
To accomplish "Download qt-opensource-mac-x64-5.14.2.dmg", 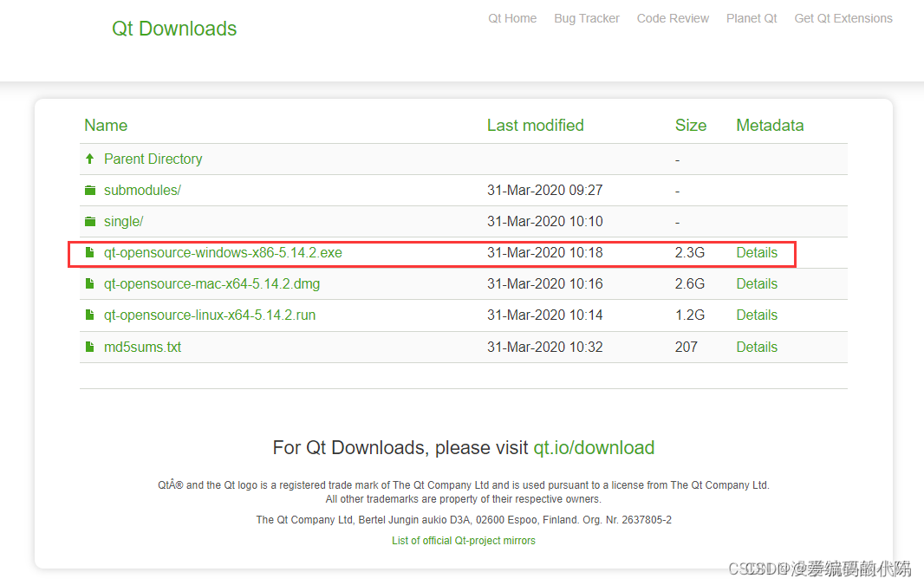I will point(212,284).
